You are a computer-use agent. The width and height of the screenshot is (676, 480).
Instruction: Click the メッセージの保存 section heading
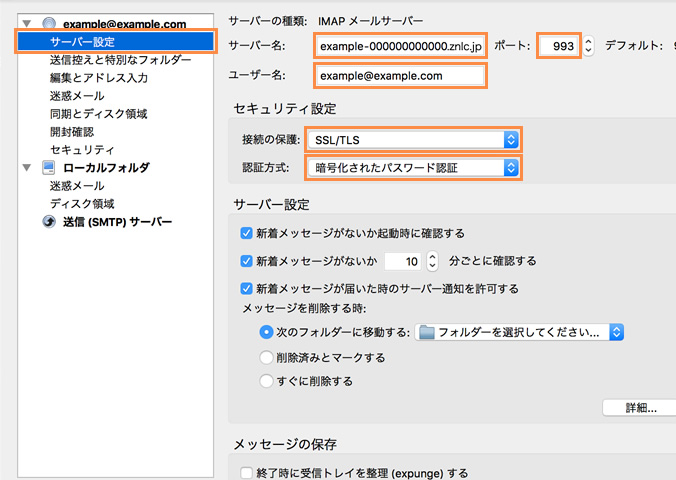coord(285,444)
